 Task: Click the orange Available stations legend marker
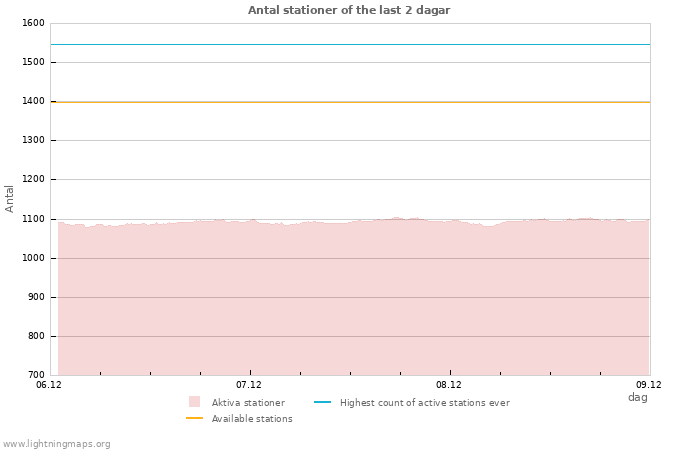click(x=194, y=418)
